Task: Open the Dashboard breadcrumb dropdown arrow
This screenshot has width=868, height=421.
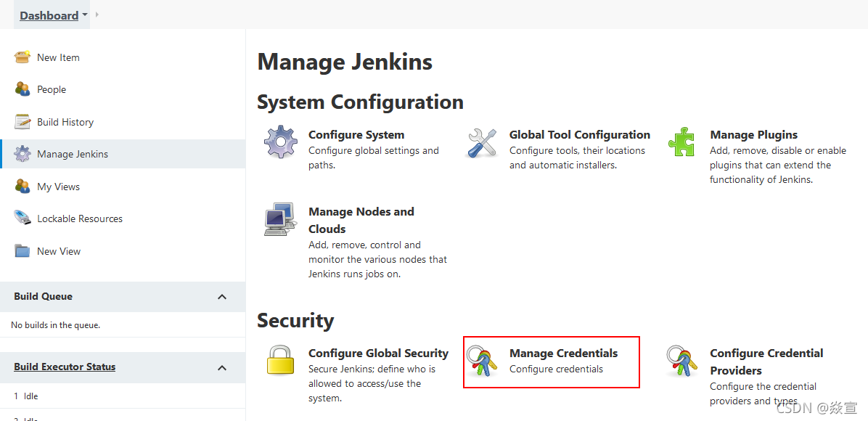Action: (x=85, y=15)
